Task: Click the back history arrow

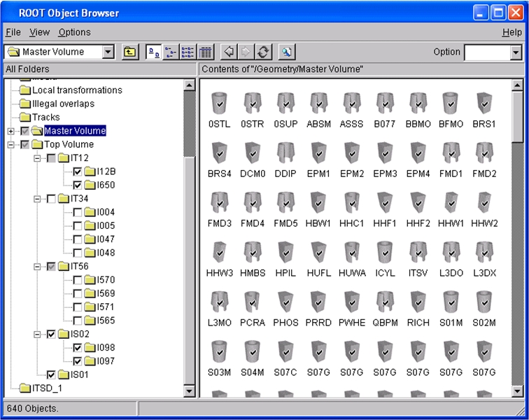Action: pos(228,52)
